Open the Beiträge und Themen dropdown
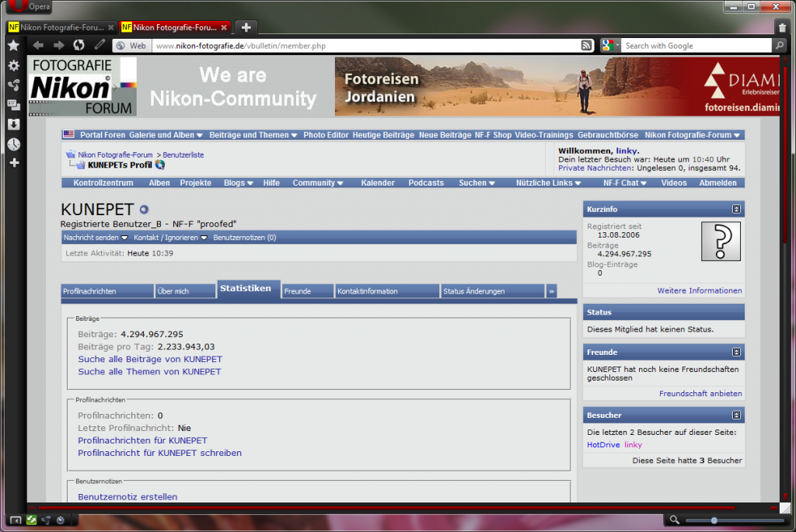796x532 pixels. [x=253, y=135]
